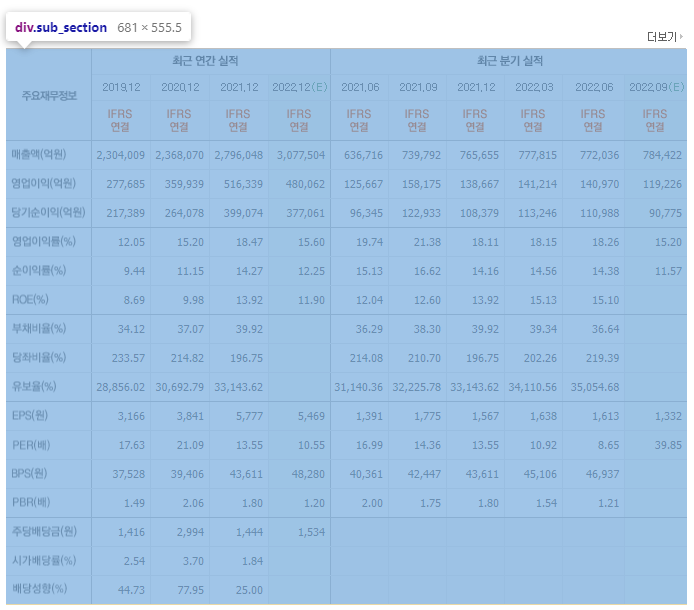Viewport: 694px width, 610px height.
Task: Click EPS value 1,332
Action: pyautogui.click(x=668, y=416)
